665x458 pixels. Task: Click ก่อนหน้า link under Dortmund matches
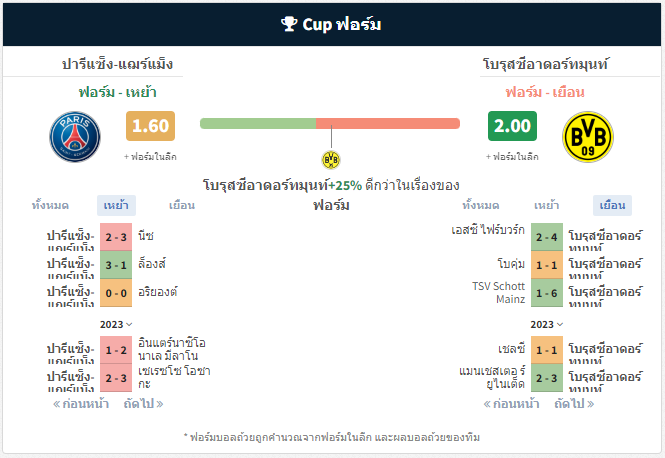(511, 403)
